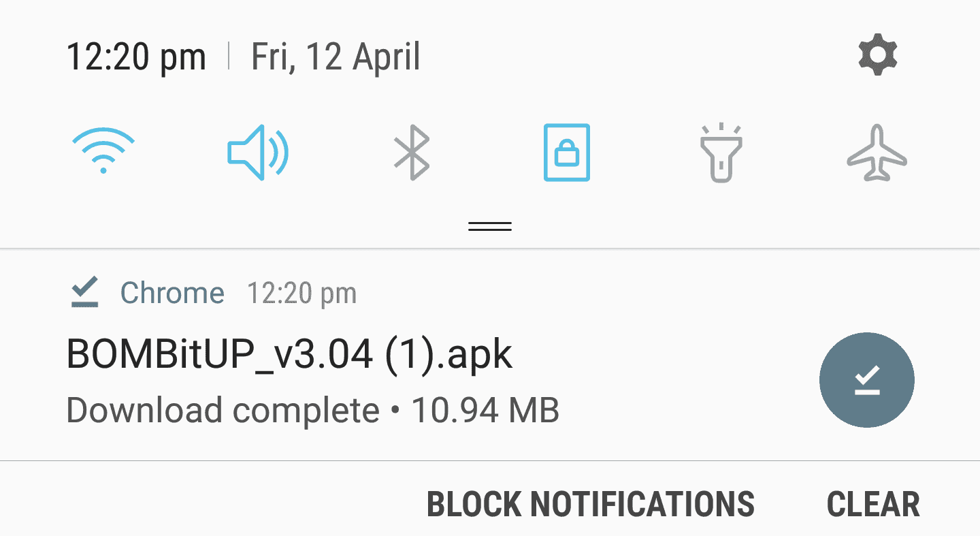Screen dimensions: 980x536
Task: Tap the Fri, 12 April date
Action: coord(336,57)
